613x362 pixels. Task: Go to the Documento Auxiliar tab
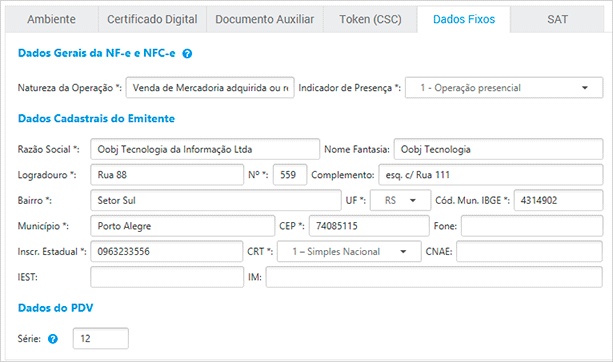coord(265,19)
